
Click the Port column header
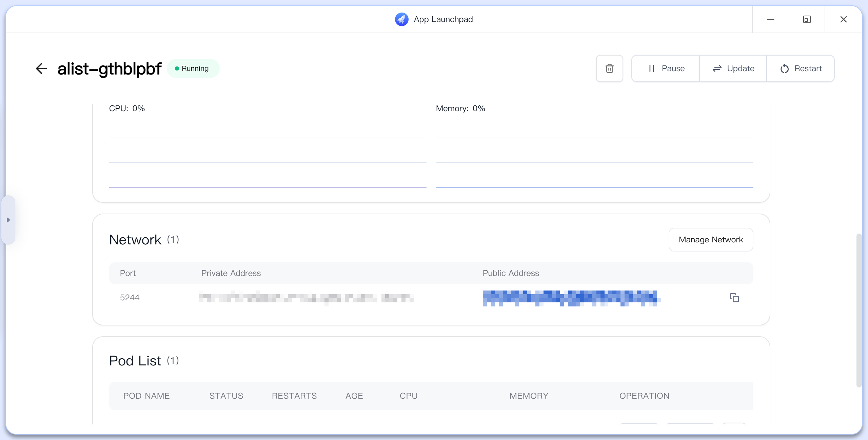pyautogui.click(x=127, y=273)
